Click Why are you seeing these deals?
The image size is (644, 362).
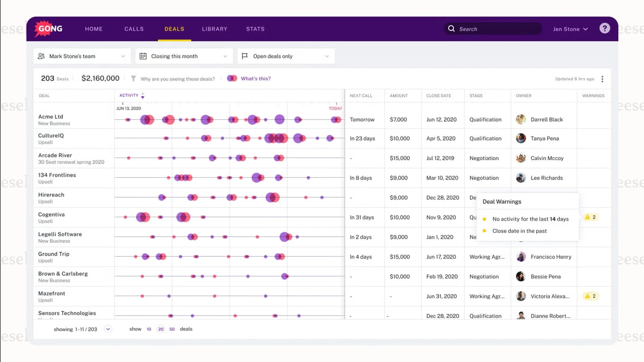pyautogui.click(x=177, y=79)
